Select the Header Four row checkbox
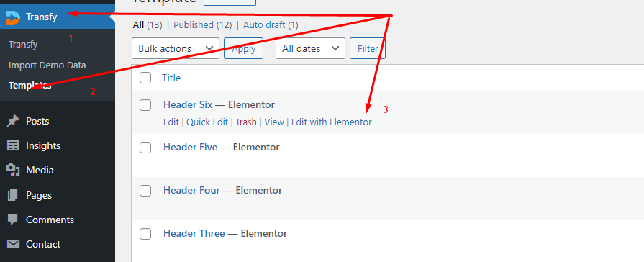 (145, 191)
